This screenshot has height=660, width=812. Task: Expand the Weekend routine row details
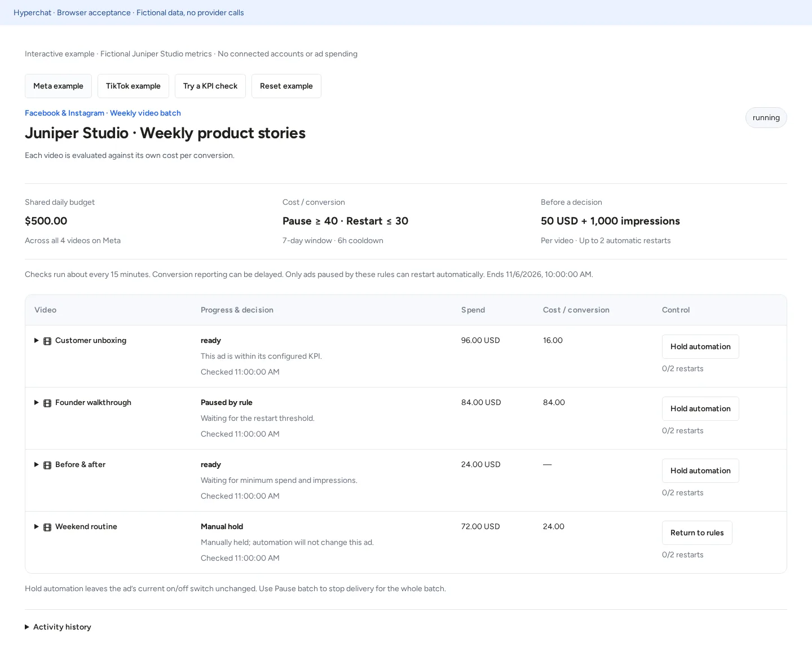tap(37, 527)
